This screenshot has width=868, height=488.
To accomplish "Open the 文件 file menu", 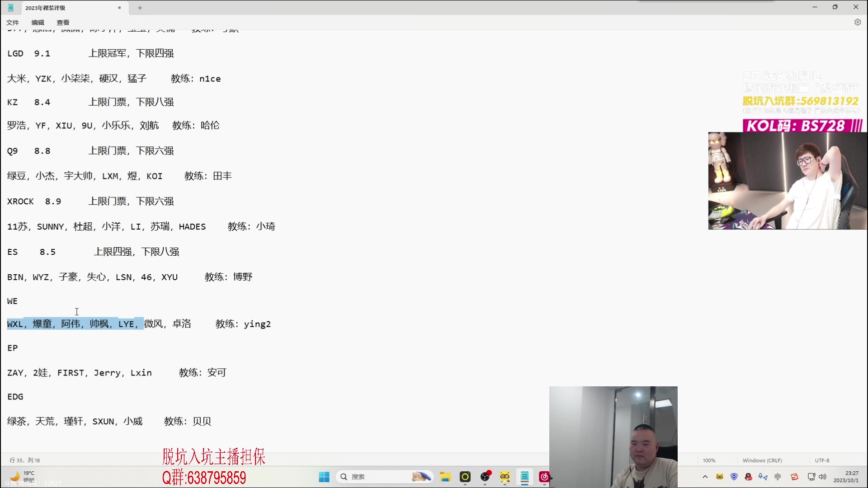I will 13,22.
